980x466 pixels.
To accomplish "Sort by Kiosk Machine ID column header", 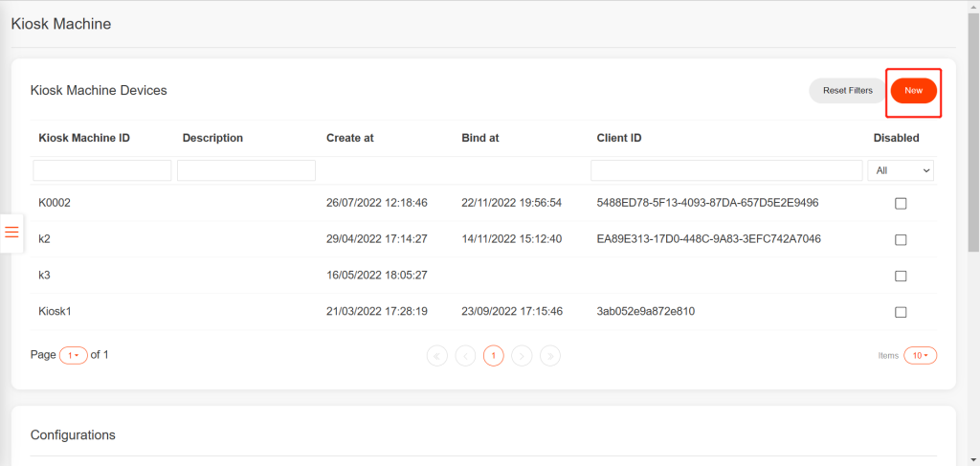I will pyautogui.click(x=84, y=138).
